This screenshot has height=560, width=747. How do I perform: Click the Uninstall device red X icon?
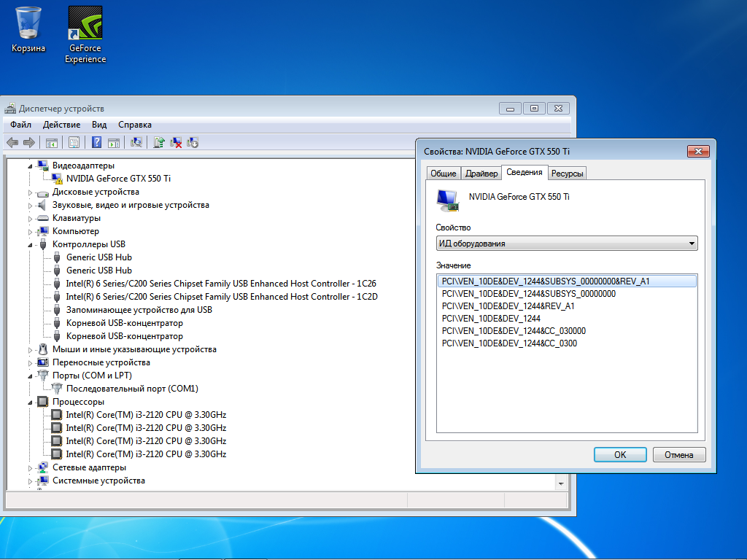click(x=176, y=142)
